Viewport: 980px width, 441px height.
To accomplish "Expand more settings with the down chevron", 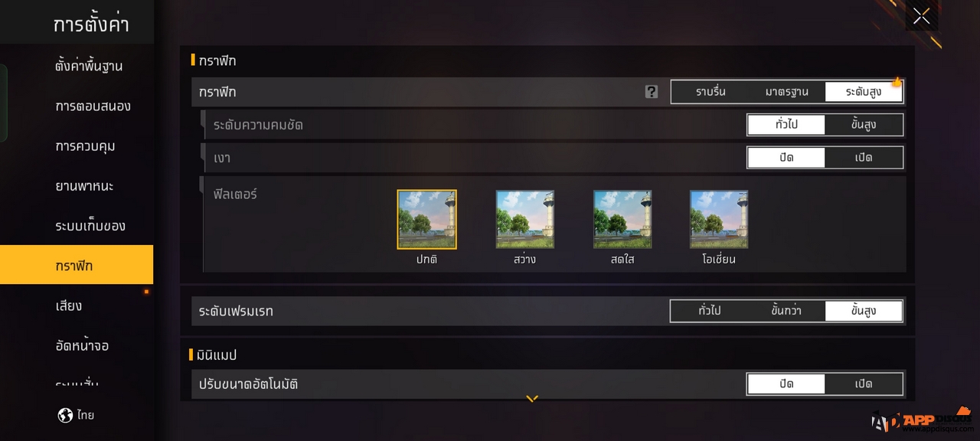I will coord(532,398).
